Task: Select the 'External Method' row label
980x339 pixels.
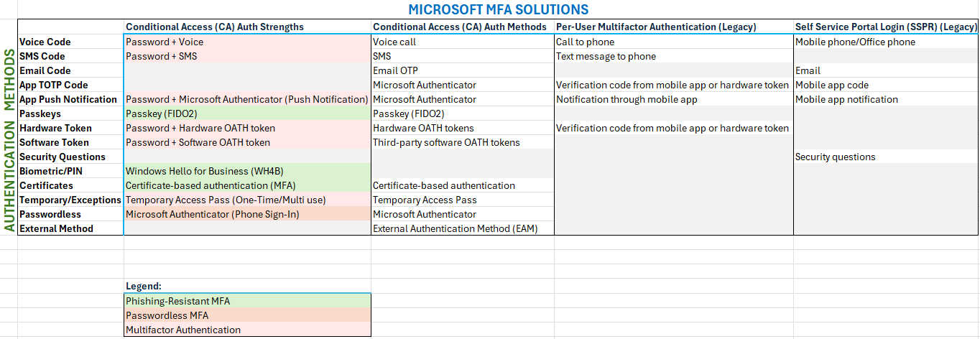Action: pos(70,228)
